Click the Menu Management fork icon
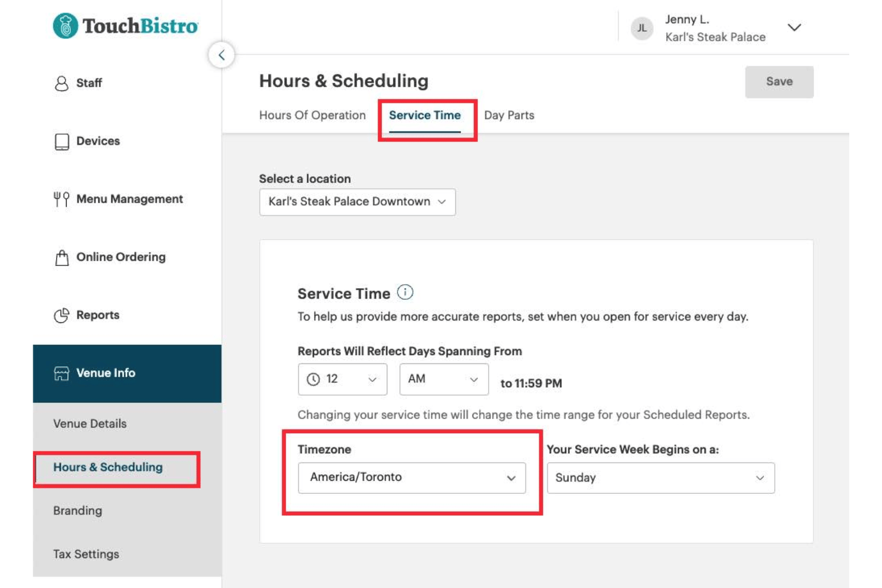Image resolution: width=882 pixels, height=588 pixels. click(61, 199)
